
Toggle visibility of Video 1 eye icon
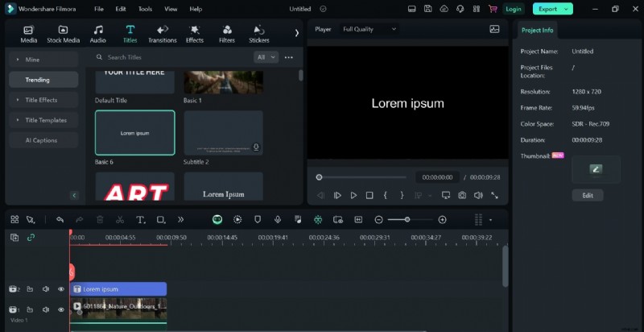tap(61, 309)
